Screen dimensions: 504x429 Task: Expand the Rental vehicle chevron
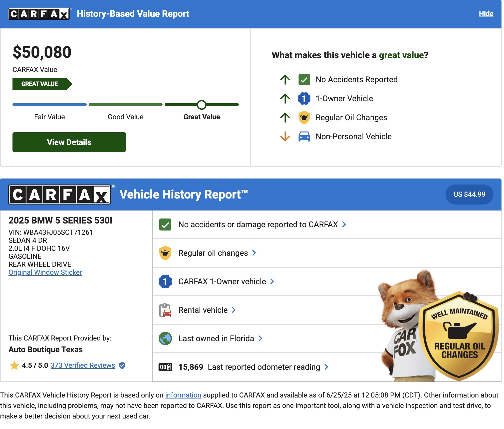click(234, 310)
